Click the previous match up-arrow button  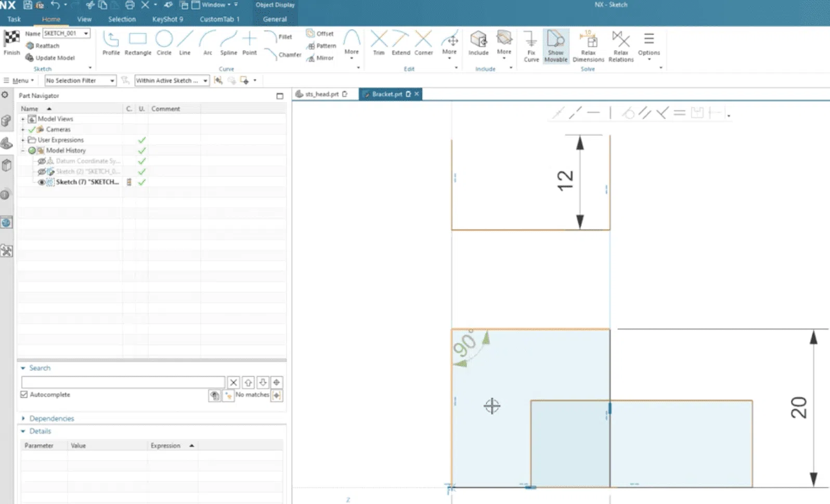(x=248, y=382)
